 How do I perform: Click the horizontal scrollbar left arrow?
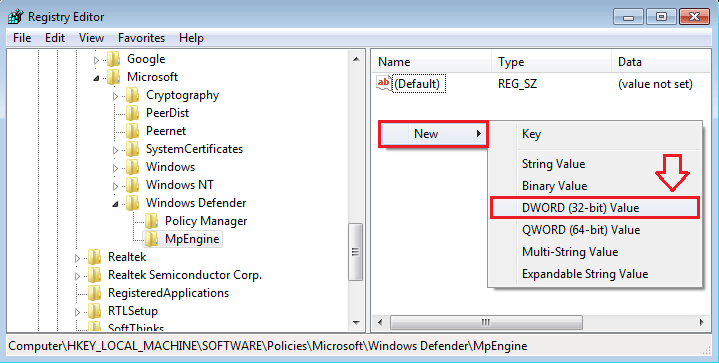380,323
